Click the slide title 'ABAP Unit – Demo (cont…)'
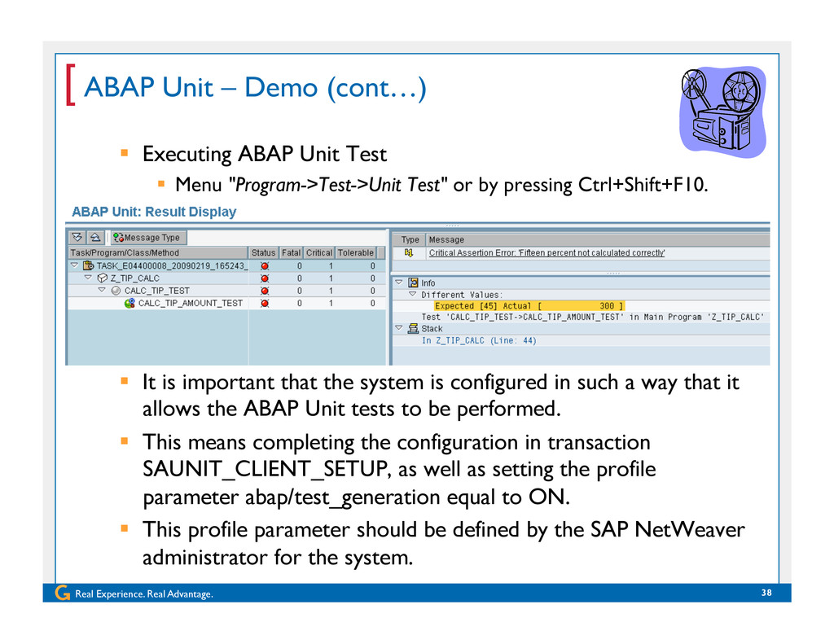 click(255, 87)
